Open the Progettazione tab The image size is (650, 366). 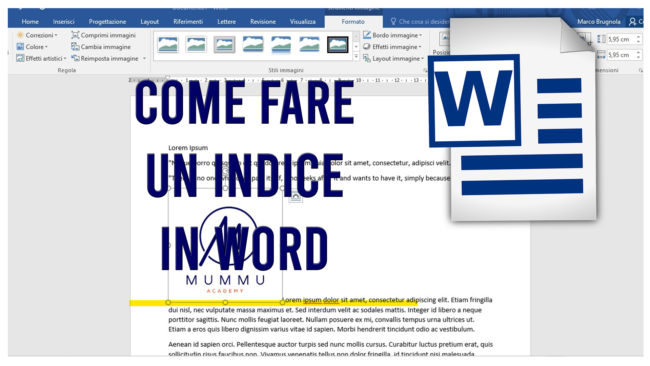click(107, 22)
